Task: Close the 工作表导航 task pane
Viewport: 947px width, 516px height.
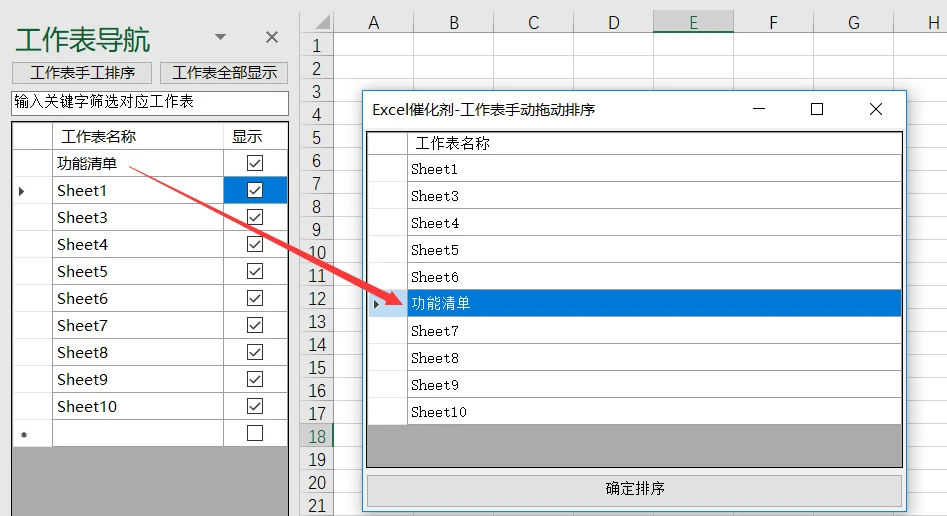Action: (272, 37)
